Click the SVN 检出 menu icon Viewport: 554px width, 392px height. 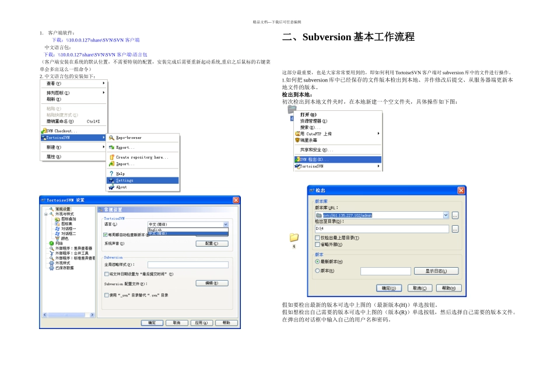coord(297,159)
